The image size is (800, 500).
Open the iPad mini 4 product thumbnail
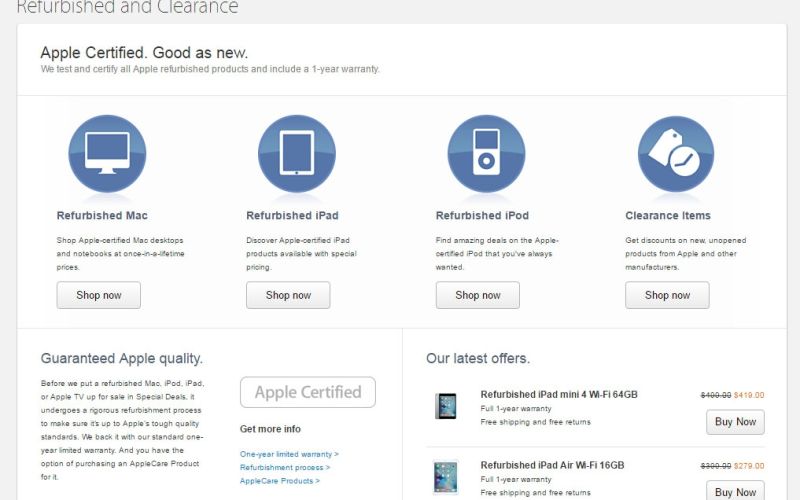[x=446, y=406]
